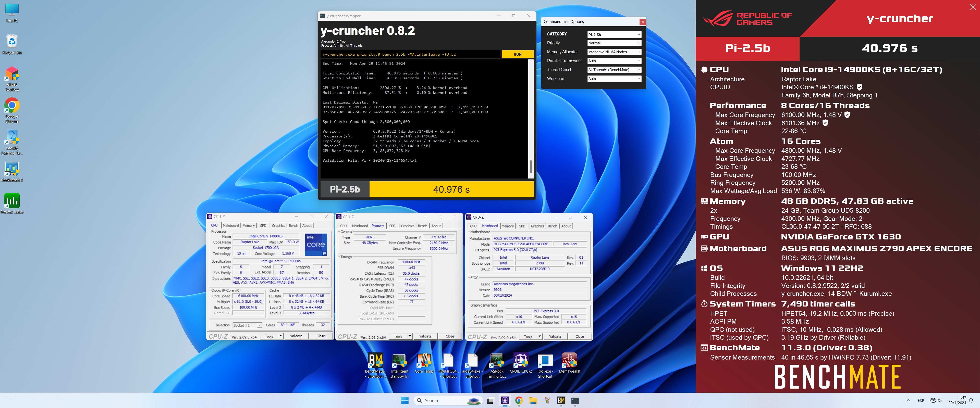Open About tab in Memory CPU-Z window
The image size is (980, 408).
click(436, 226)
